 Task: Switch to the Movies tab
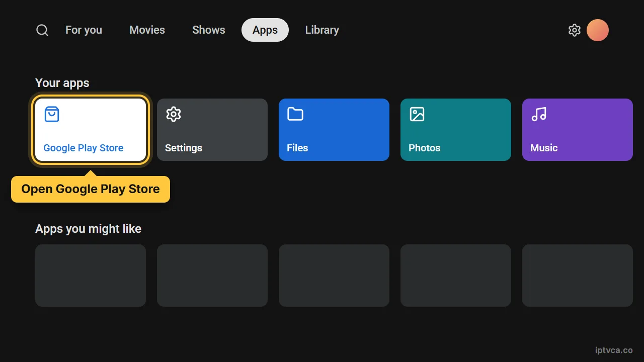(147, 30)
